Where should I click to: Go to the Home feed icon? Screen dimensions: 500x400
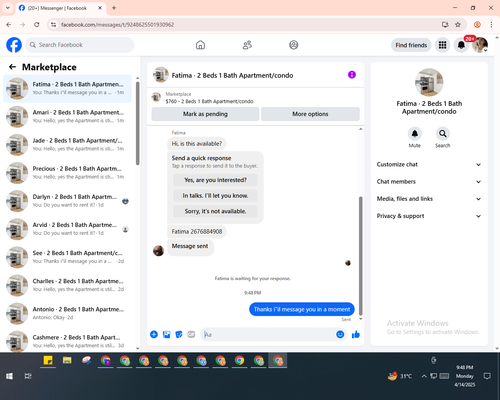tap(200, 45)
